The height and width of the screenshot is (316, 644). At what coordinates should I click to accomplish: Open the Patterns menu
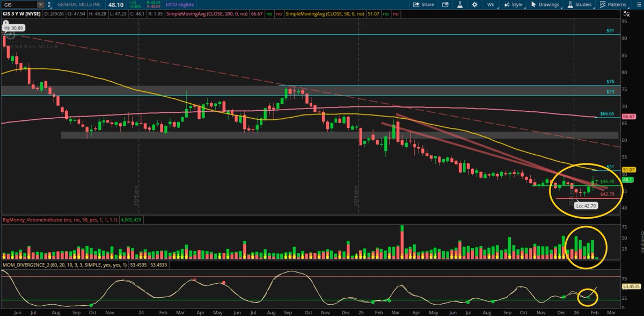[x=613, y=5]
